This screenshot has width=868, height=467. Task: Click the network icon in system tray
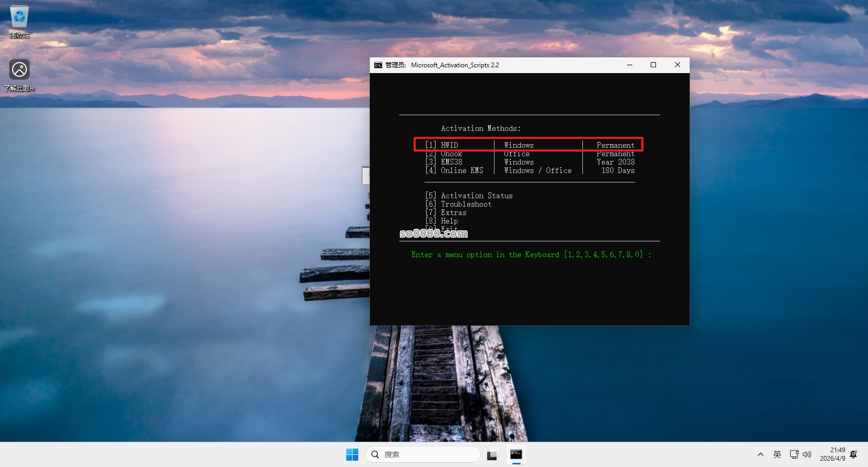click(794, 454)
